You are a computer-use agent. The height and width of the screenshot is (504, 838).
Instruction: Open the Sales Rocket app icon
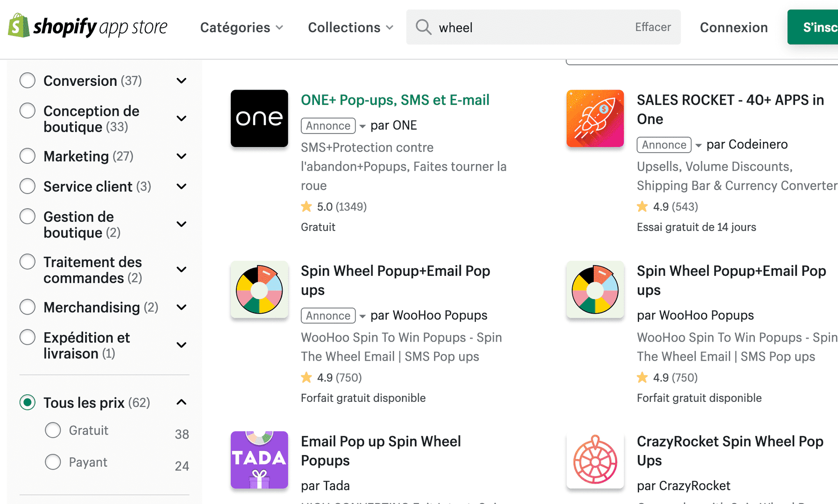click(x=595, y=119)
